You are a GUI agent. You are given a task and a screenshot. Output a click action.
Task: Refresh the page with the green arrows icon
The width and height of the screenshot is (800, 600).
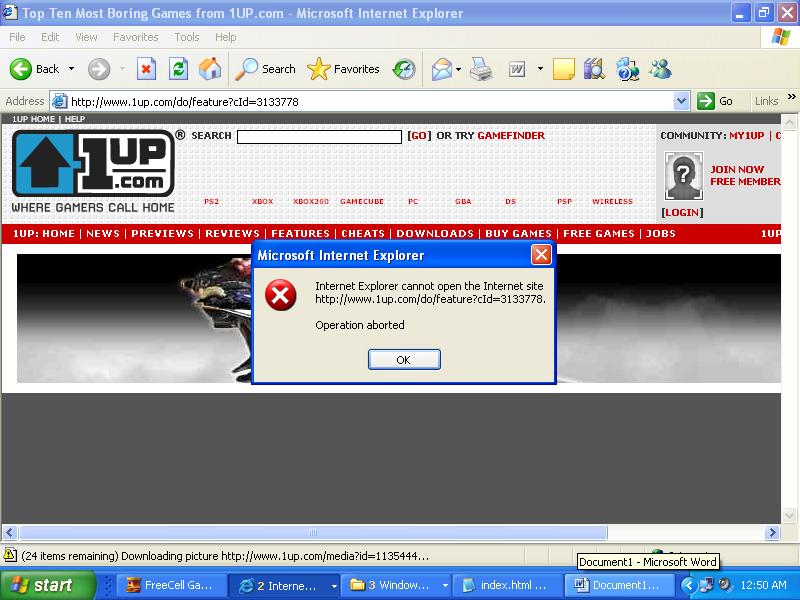(x=179, y=69)
